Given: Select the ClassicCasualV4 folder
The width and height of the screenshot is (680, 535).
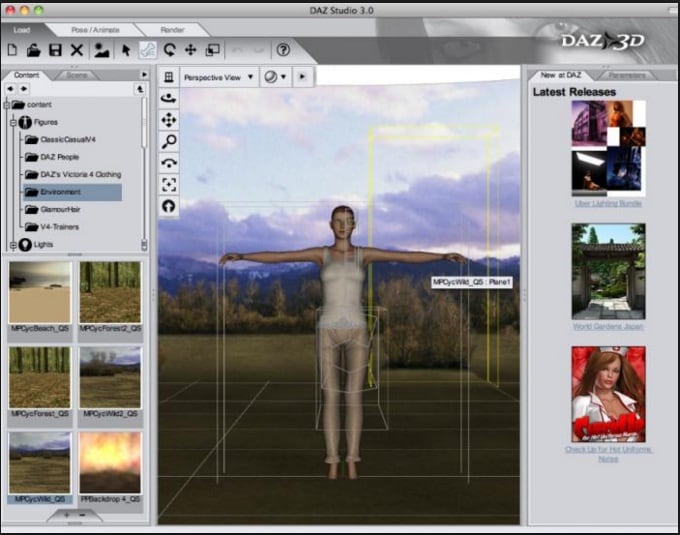Looking at the screenshot, I should 61,140.
